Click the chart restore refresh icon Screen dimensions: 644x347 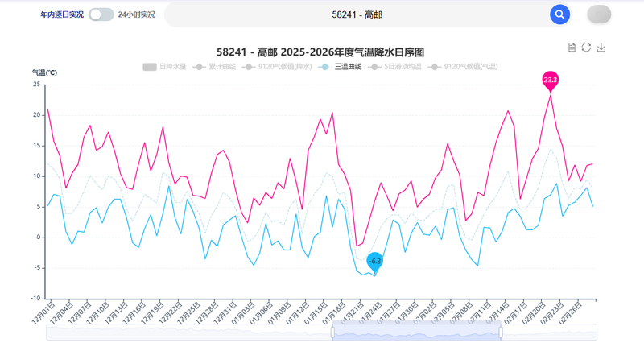[x=586, y=48]
